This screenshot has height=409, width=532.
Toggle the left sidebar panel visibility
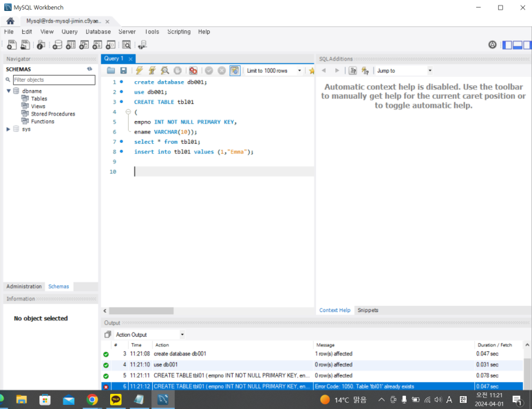tap(507, 45)
